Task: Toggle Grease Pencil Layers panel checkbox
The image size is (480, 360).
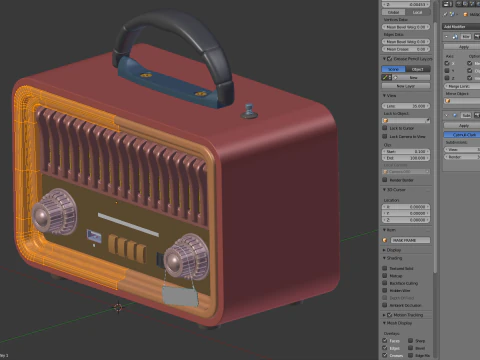Action: pos(389,59)
